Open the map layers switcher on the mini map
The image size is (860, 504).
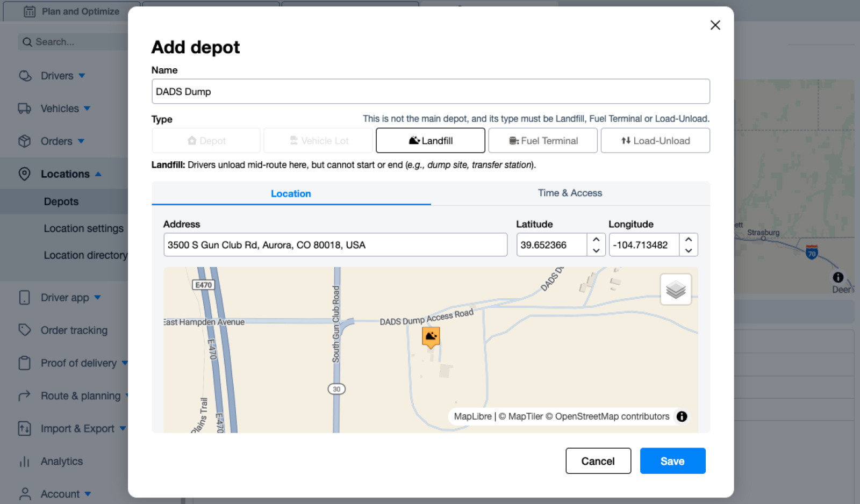675,289
